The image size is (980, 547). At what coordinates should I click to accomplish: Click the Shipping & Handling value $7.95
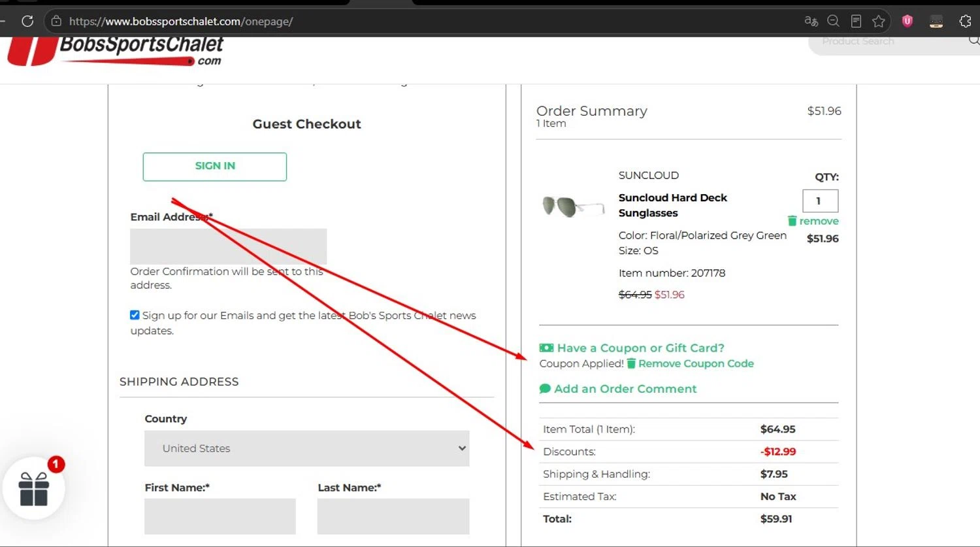coord(774,474)
